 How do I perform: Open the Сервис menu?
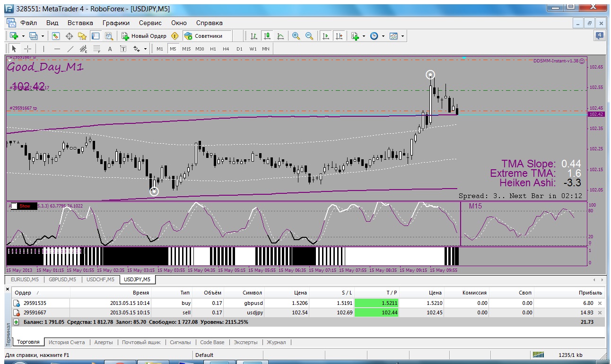(x=150, y=23)
